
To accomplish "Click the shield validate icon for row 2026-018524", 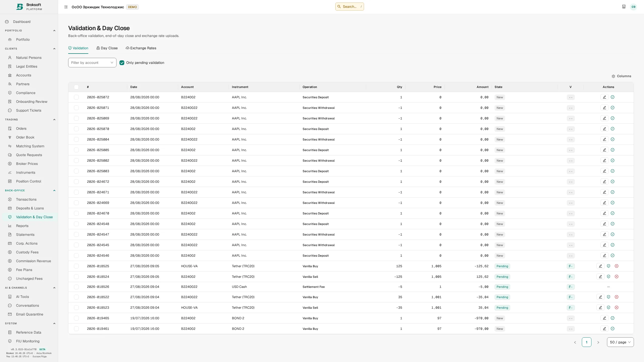I will 609,277.
